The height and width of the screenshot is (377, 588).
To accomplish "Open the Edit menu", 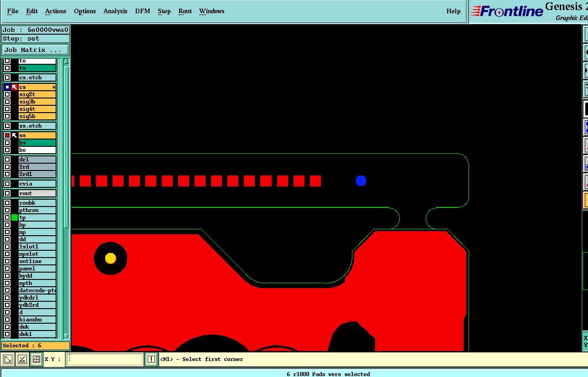I will tap(32, 11).
